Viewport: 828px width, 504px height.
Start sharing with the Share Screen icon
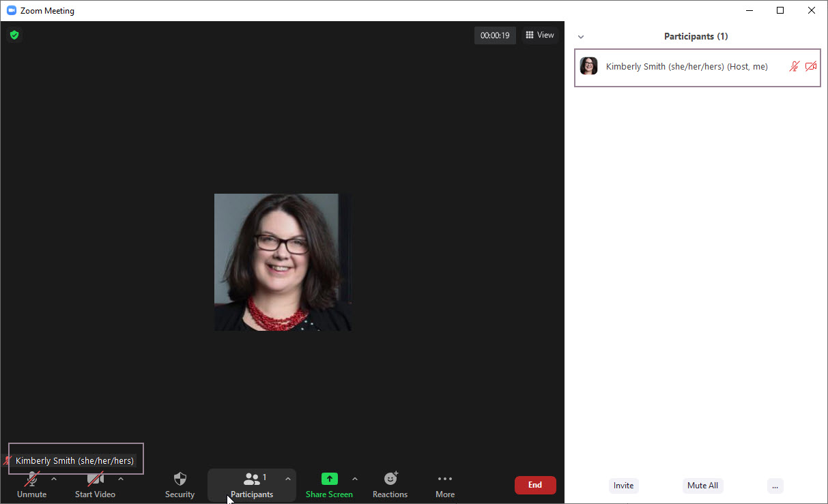tap(330, 479)
